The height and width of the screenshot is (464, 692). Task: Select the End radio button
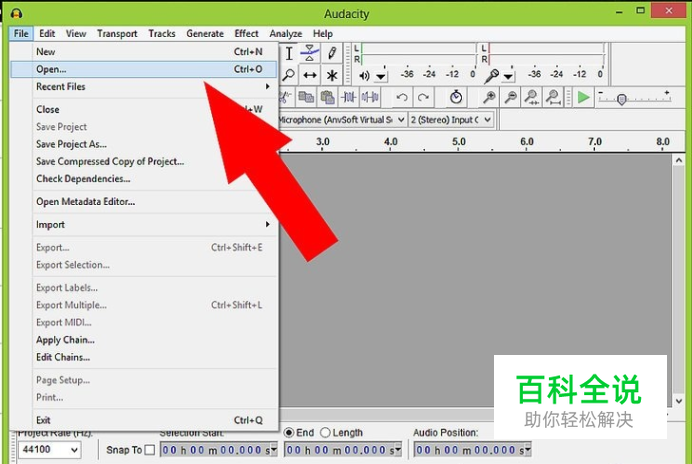click(289, 433)
